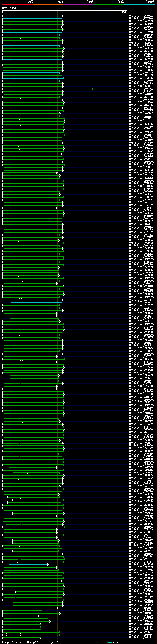Select the label UniRef100_A4HFU6
Image resolution: width=157 pixels, height=644 pixels.
coord(141,564)
